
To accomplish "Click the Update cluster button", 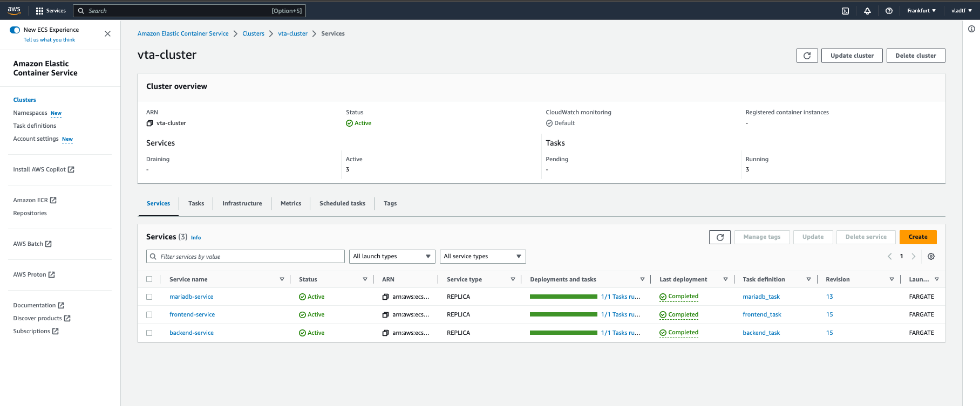I will [x=852, y=56].
